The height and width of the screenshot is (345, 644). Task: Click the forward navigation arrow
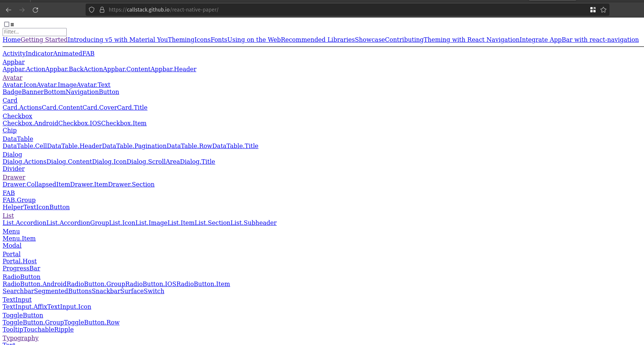(22, 10)
